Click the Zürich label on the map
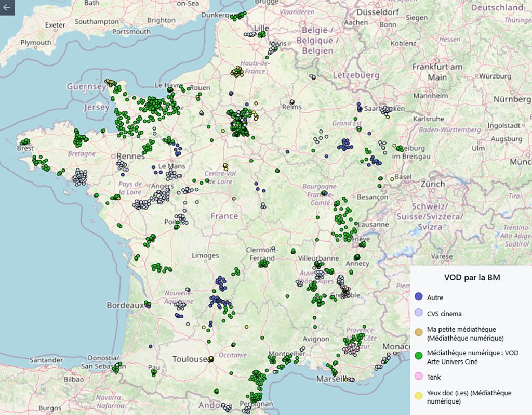The width and height of the screenshot is (532, 415). [433, 184]
